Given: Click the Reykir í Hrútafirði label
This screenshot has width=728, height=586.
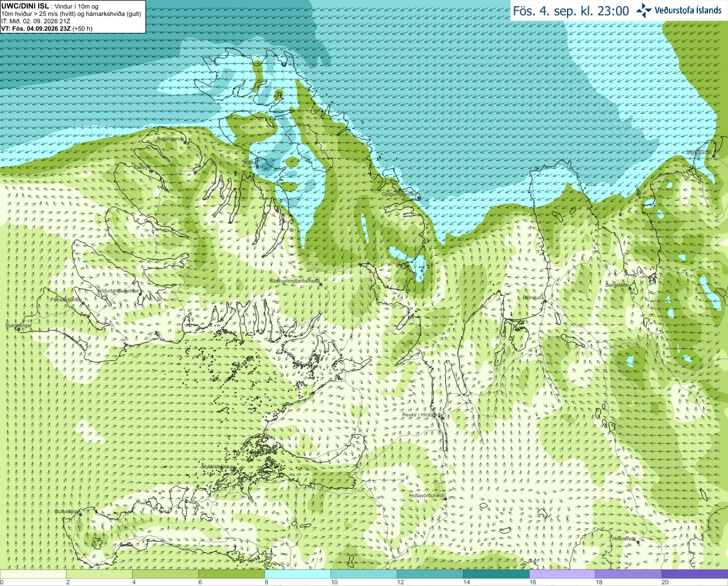Looking at the screenshot, I should (x=421, y=415).
